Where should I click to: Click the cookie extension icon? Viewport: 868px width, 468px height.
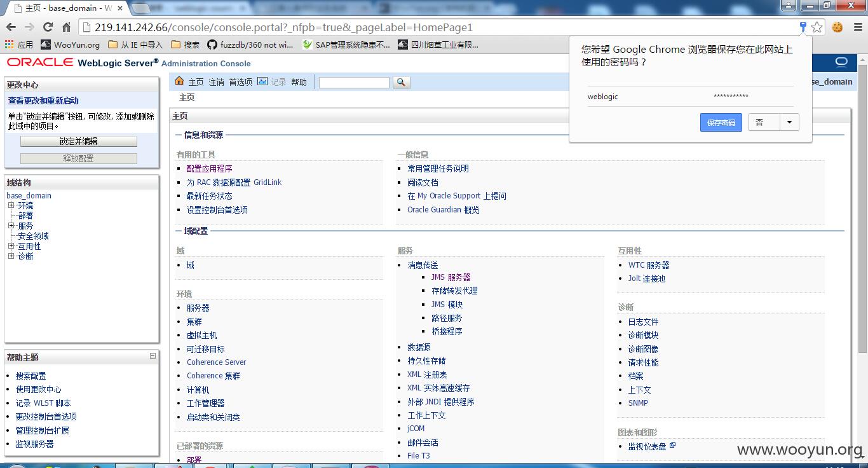(837, 27)
